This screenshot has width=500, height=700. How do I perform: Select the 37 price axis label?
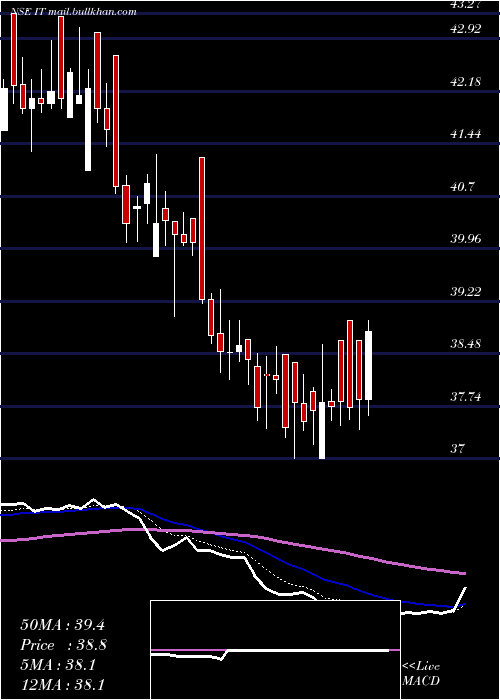tap(458, 448)
